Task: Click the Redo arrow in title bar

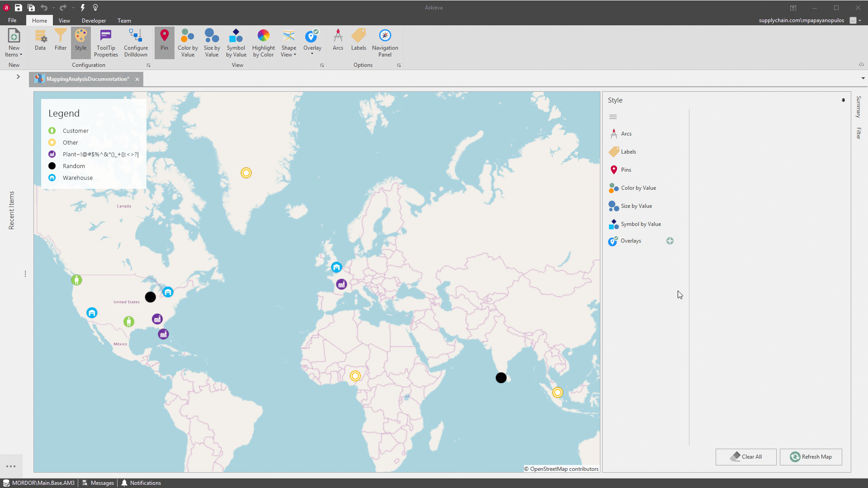Action: 63,8
